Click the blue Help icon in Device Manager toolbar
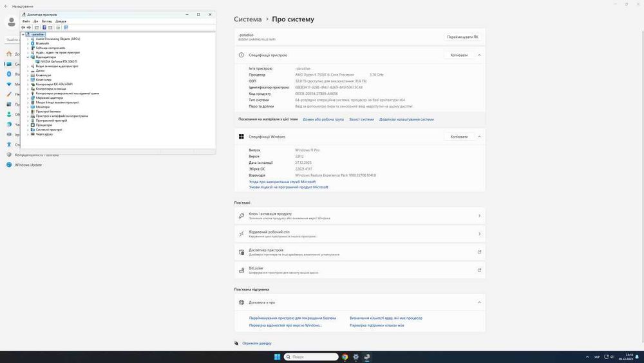The height and width of the screenshot is (363, 644). click(44, 28)
